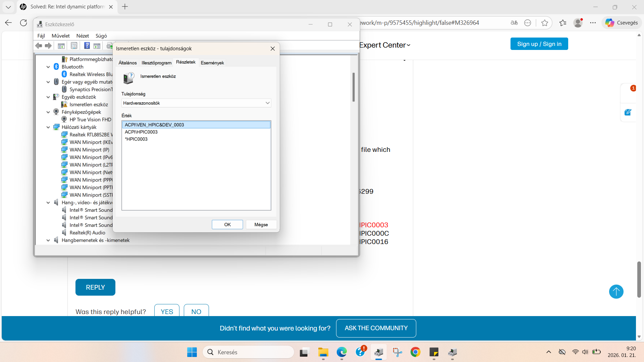
Task: Select Ismeretlen eszköz in device tree
Action: tap(89, 105)
